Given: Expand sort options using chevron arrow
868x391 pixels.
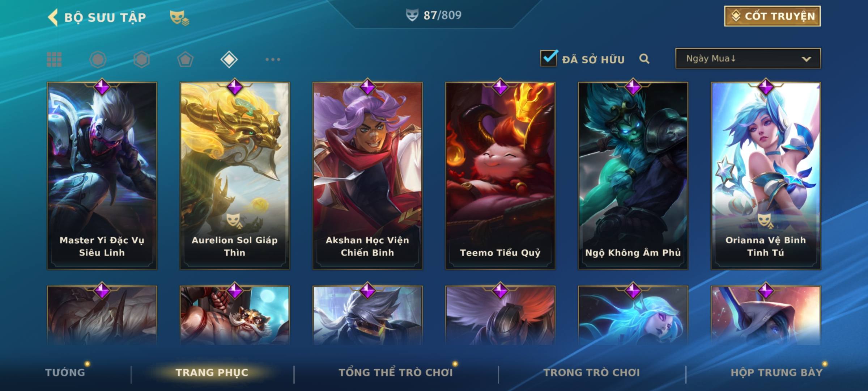Looking at the screenshot, I should point(806,59).
